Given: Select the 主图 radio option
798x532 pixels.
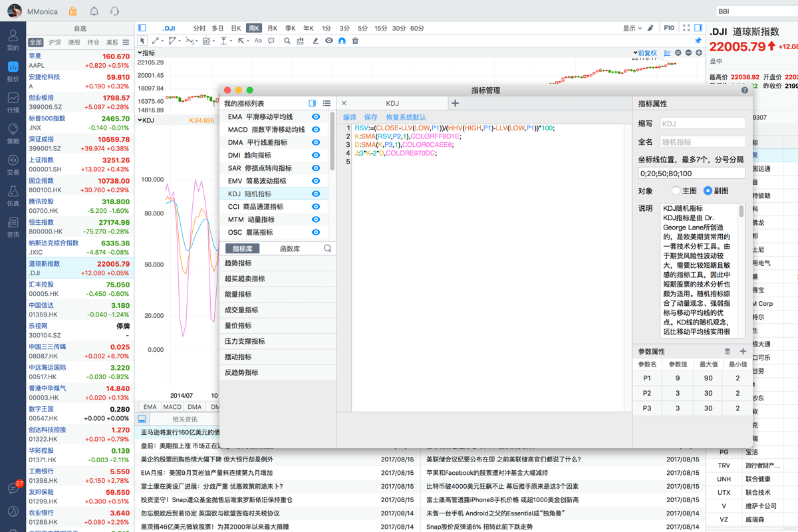Looking at the screenshot, I should [x=676, y=191].
